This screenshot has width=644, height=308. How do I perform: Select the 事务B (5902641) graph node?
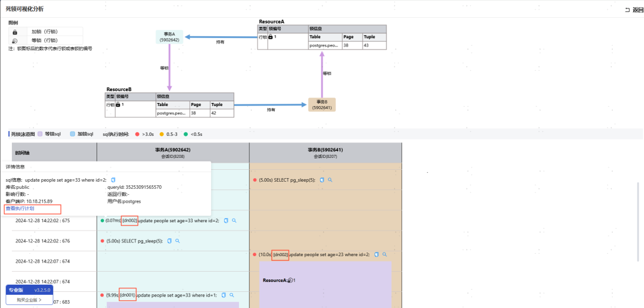322,105
